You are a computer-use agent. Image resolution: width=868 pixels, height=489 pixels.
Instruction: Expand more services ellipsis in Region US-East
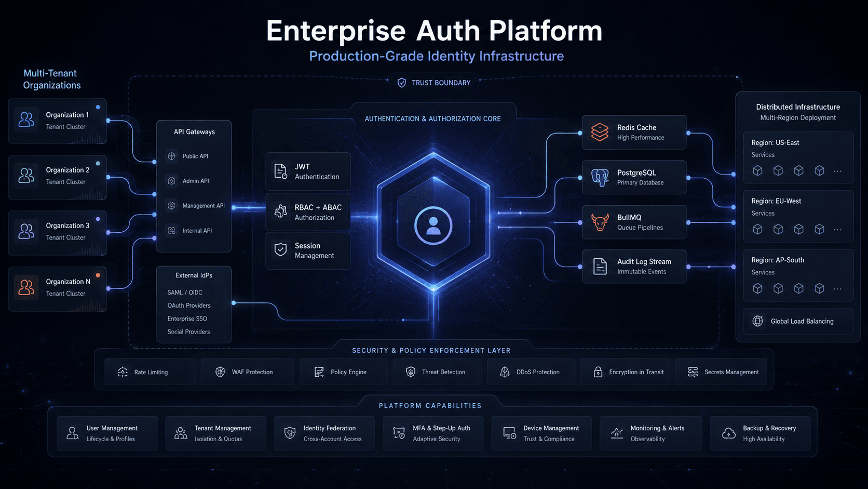(837, 171)
